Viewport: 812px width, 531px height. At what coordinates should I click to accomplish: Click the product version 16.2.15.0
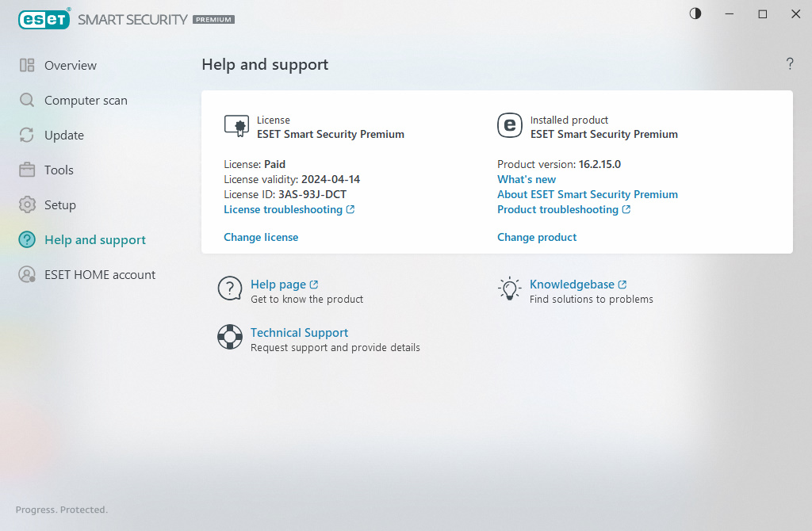click(599, 165)
